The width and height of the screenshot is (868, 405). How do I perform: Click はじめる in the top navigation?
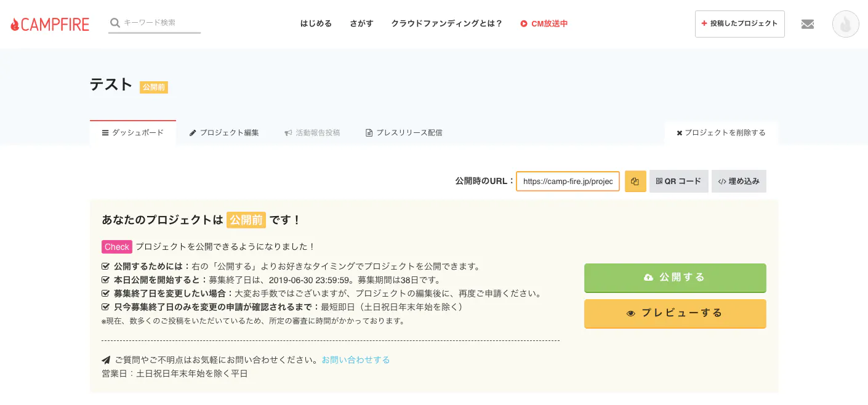[316, 23]
